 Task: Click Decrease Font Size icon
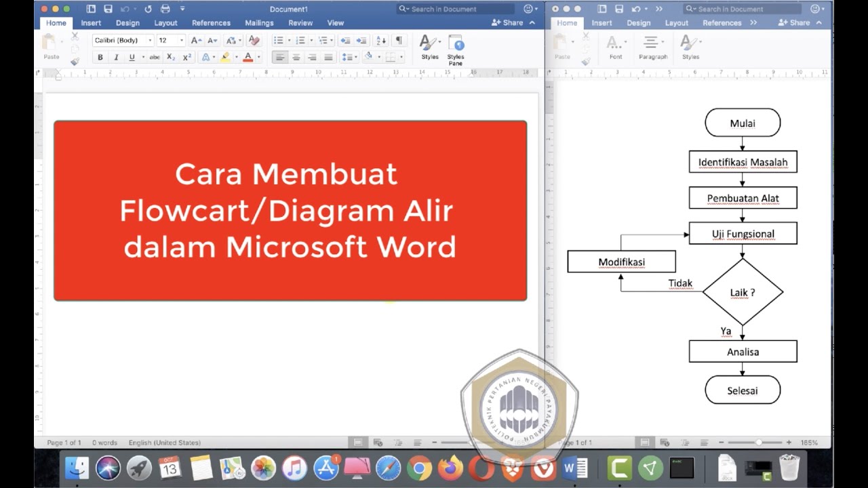tap(213, 41)
